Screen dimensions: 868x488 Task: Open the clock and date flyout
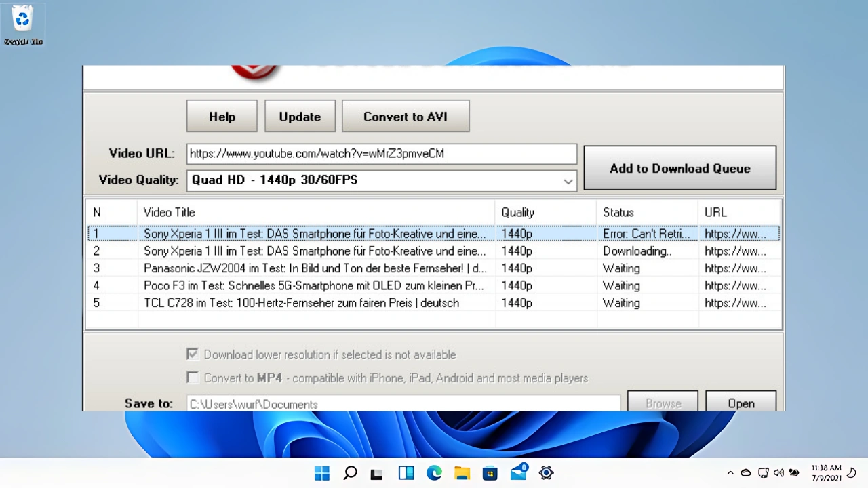click(x=826, y=473)
